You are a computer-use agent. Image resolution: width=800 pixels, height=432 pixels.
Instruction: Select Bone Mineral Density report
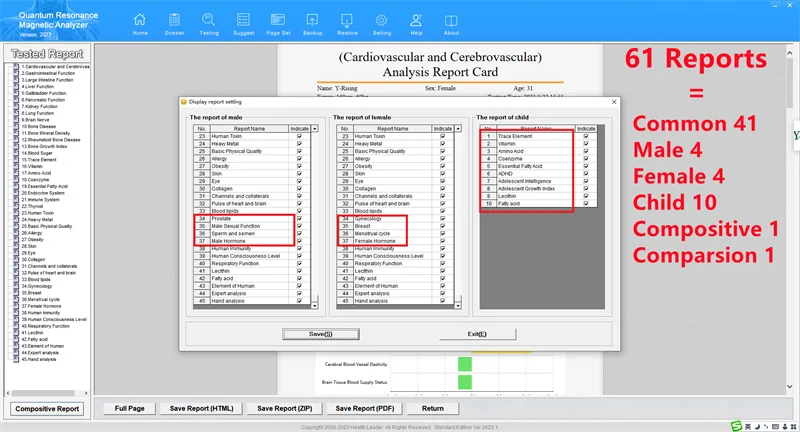pyautogui.click(x=45, y=133)
